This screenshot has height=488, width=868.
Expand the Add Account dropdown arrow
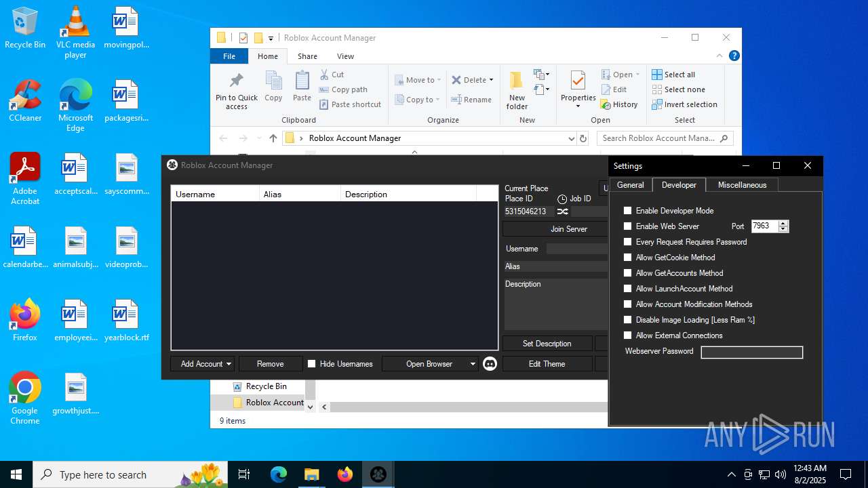pos(229,364)
